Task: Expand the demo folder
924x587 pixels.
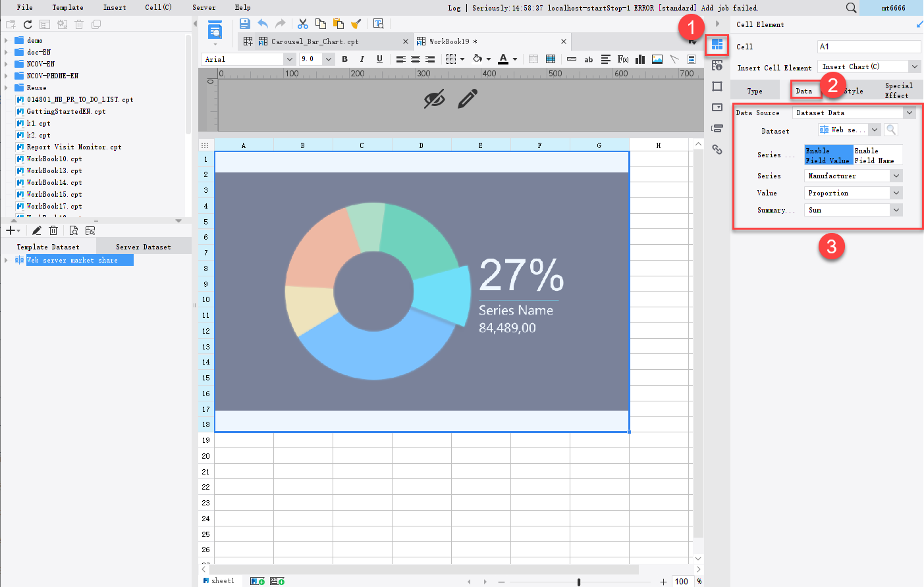Action: 7,40
